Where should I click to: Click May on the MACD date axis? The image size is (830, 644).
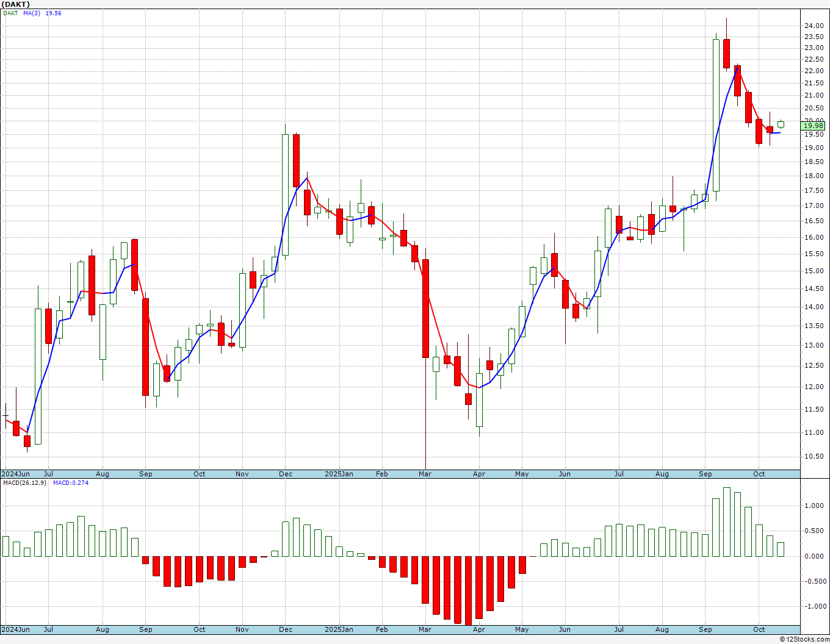[522, 629]
